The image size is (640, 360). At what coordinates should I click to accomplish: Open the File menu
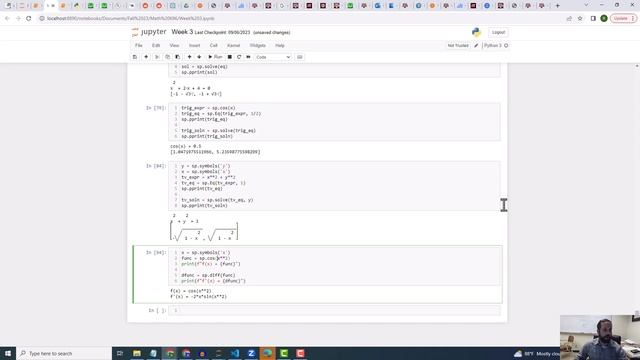(139, 46)
